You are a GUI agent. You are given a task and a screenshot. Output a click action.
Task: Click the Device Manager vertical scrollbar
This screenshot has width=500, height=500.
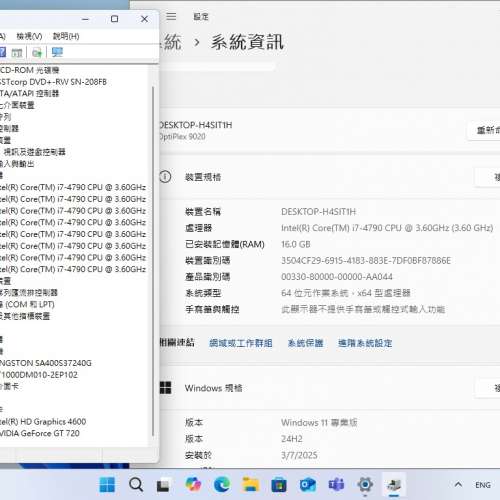pyautogui.click(x=153, y=261)
